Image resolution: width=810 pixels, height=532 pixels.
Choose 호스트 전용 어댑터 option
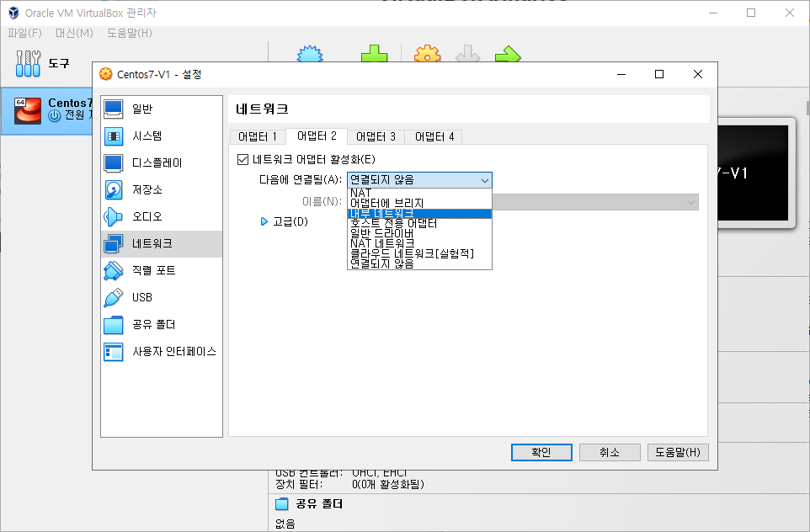click(419, 224)
